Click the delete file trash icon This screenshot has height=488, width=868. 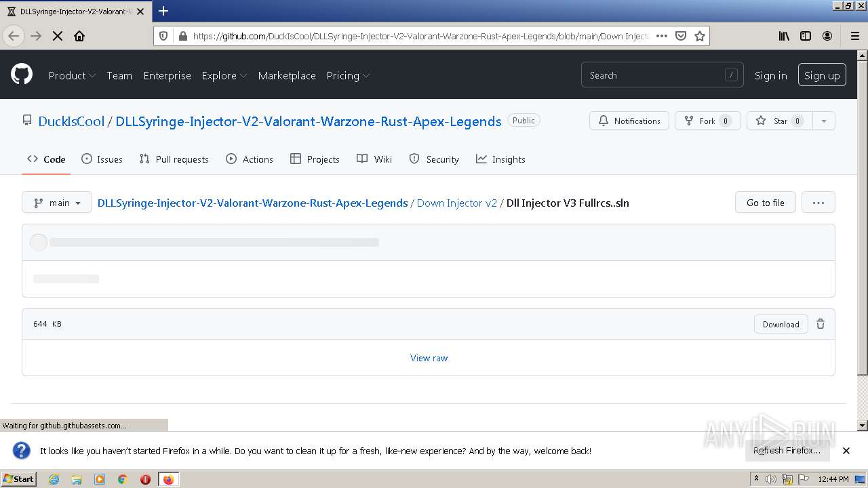(x=821, y=324)
